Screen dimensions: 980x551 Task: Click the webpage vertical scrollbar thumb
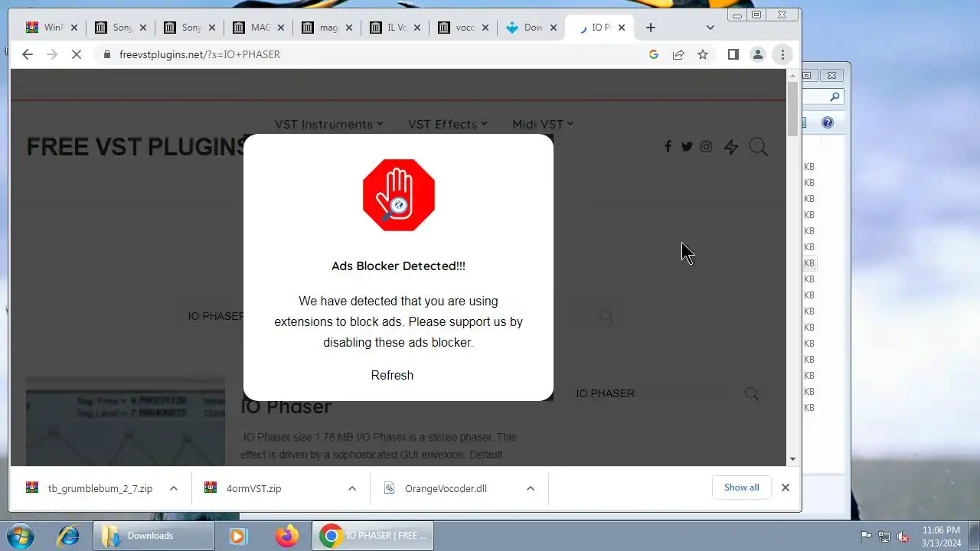[792, 108]
